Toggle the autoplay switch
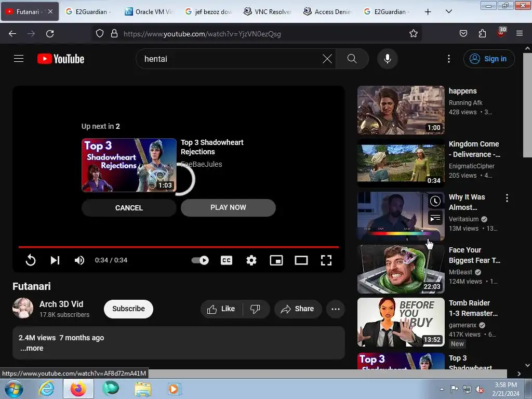Viewport: 532px width, 399px height. tap(200, 260)
